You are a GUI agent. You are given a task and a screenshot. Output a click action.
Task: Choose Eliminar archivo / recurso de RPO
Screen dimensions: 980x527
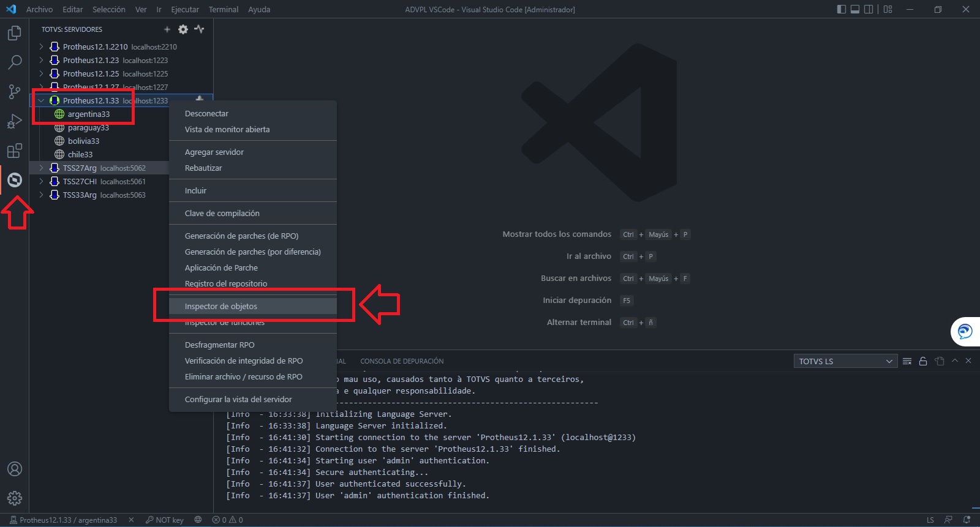pyautogui.click(x=253, y=376)
